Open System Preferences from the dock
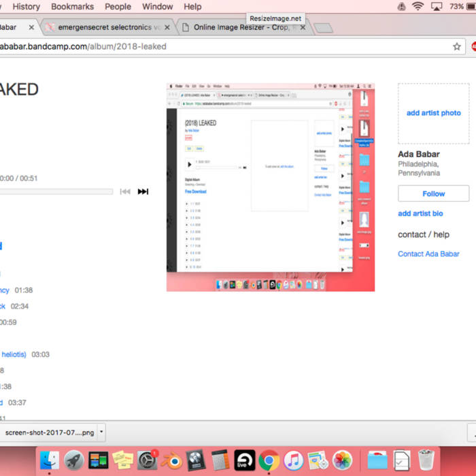The image size is (476, 476). [147, 460]
